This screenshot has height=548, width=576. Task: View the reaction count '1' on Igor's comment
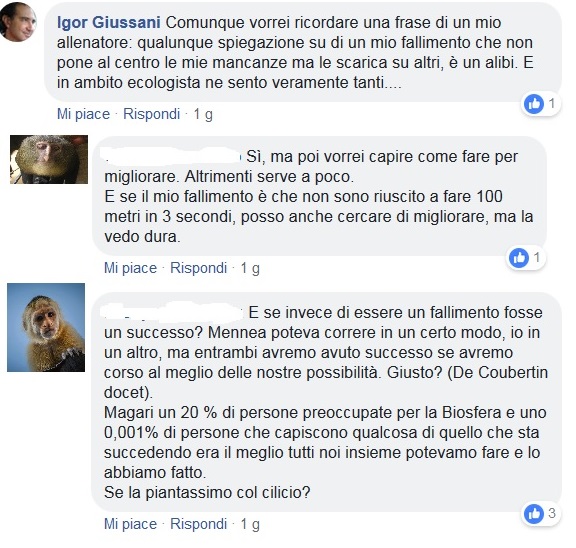click(x=552, y=104)
